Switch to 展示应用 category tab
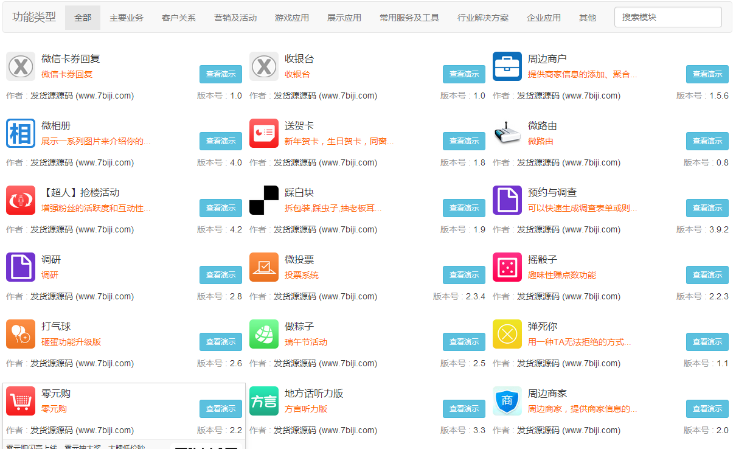The width and height of the screenshot is (750, 449). 344,18
